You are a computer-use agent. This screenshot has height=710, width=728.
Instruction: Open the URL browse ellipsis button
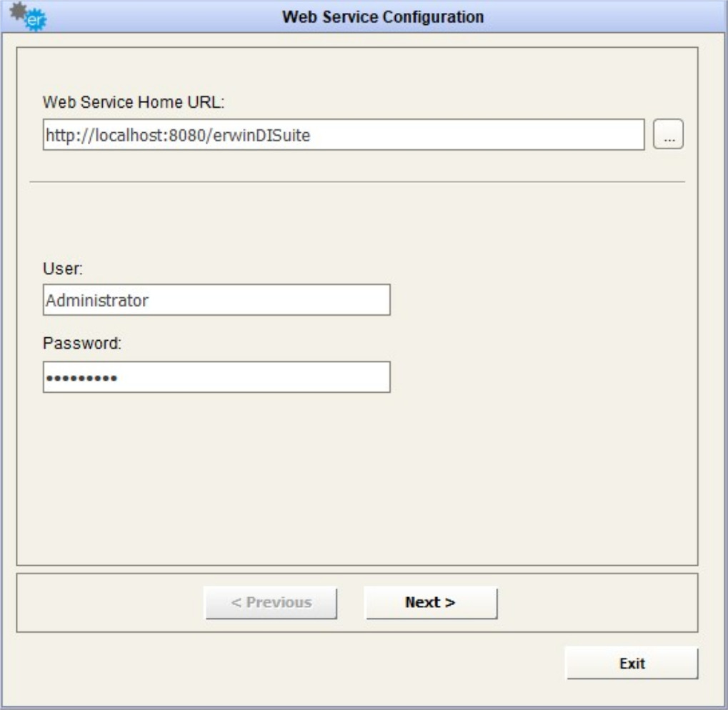(669, 134)
